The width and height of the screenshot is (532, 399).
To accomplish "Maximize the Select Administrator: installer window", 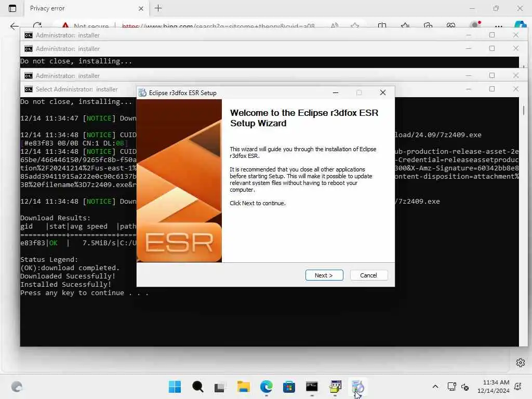I will click(x=492, y=89).
